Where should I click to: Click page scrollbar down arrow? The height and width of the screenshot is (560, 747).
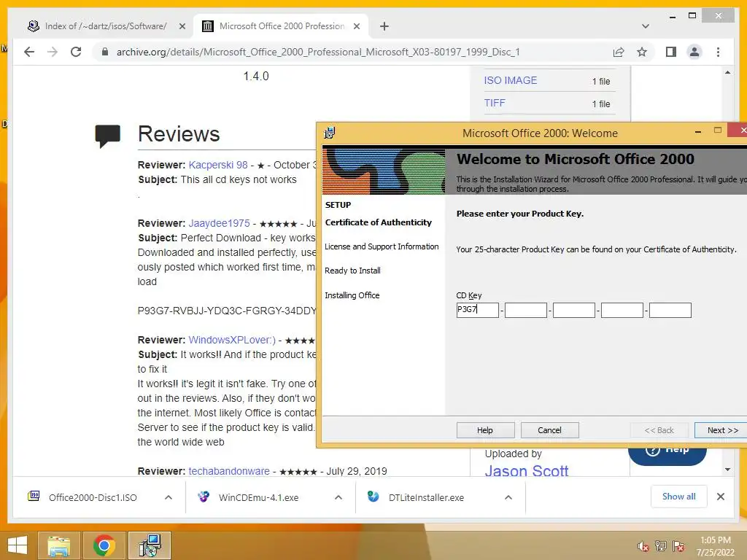pyautogui.click(x=727, y=470)
